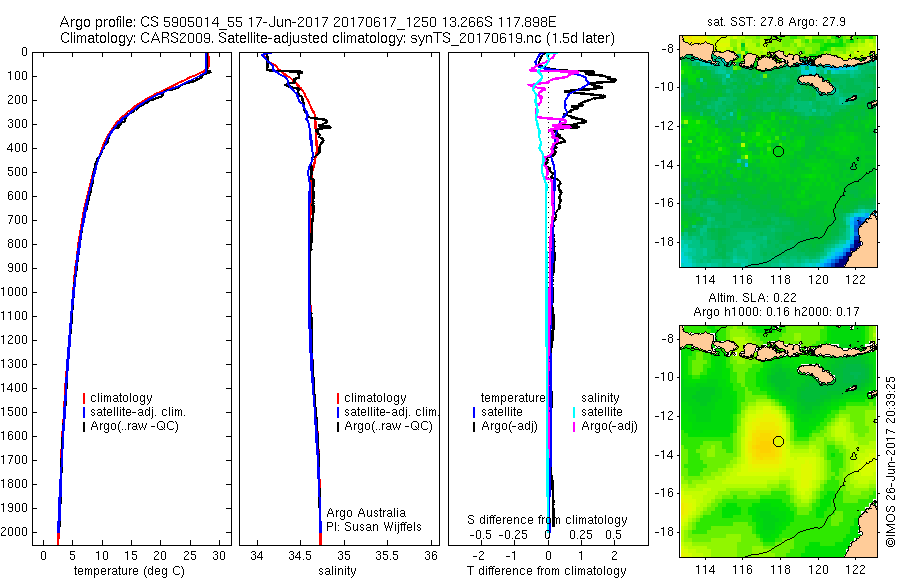Click the depth tick label 500
The width and height of the screenshot is (900, 580).
pos(17,172)
